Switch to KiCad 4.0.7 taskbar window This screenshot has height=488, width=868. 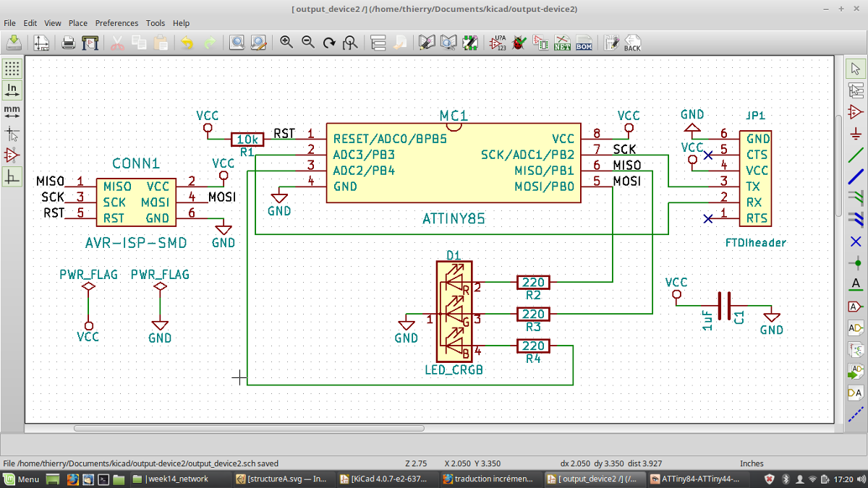coord(388,479)
